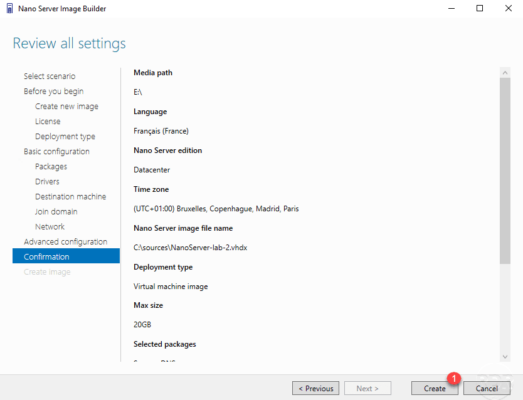
Task: Click the Cancel button
Action: pos(487,388)
